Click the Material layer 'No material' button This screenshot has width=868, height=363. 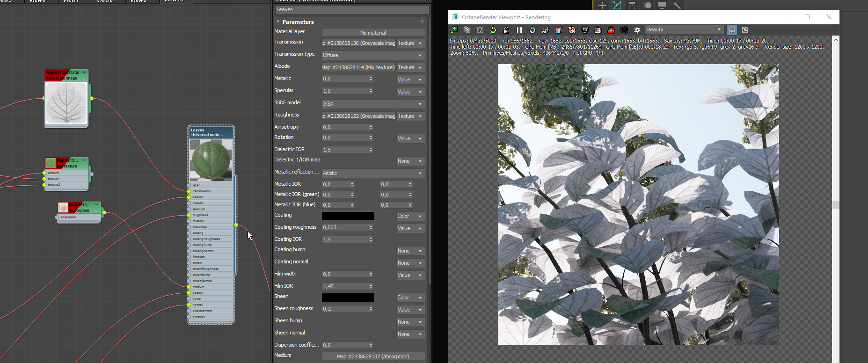[x=373, y=33]
